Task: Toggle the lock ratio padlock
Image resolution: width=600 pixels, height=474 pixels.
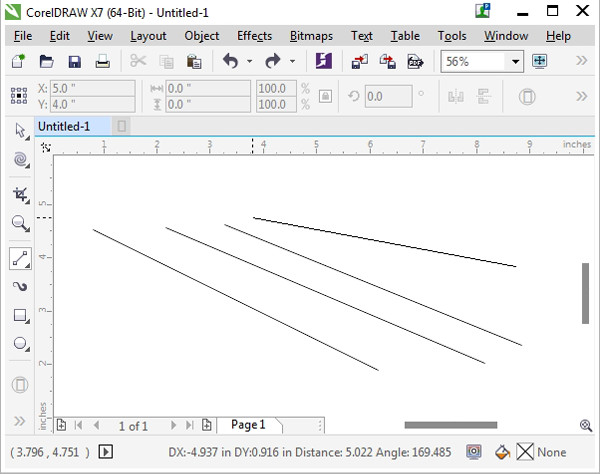Action: pyautogui.click(x=325, y=96)
